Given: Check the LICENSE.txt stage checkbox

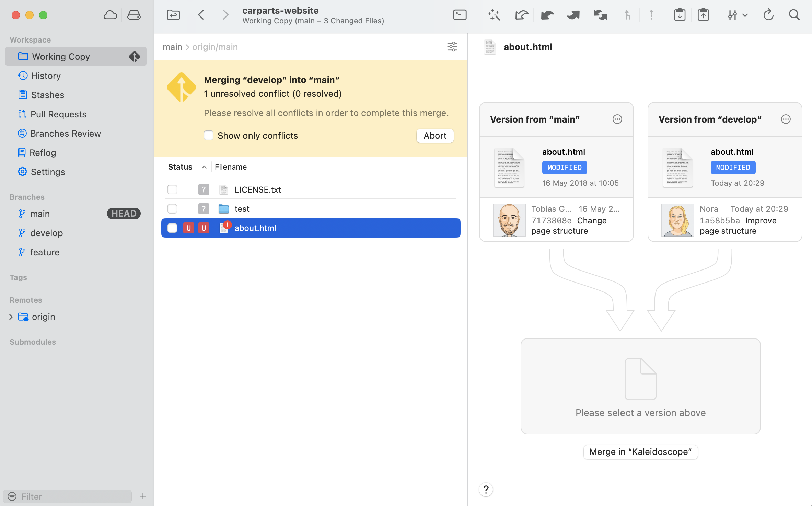Looking at the screenshot, I should click(172, 189).
